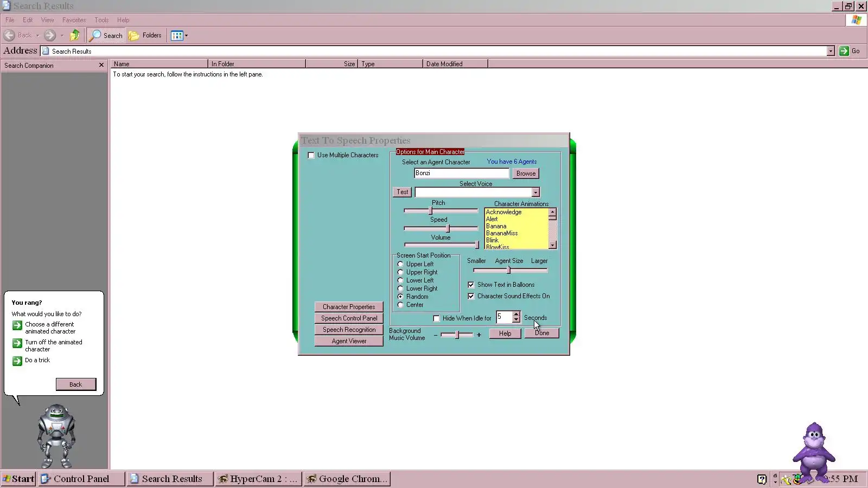This screenshot has width=868, height=488.
Task: Select the Acknowledge animation
Action: [503, 212]
